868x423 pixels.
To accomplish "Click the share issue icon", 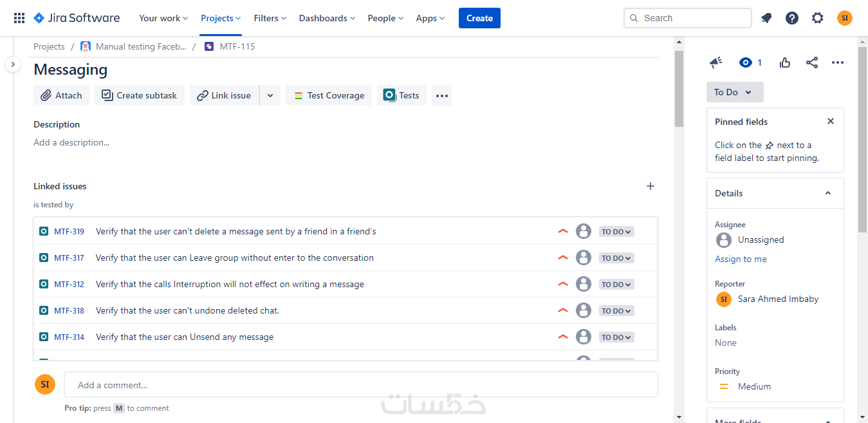I will coord(812,62).
